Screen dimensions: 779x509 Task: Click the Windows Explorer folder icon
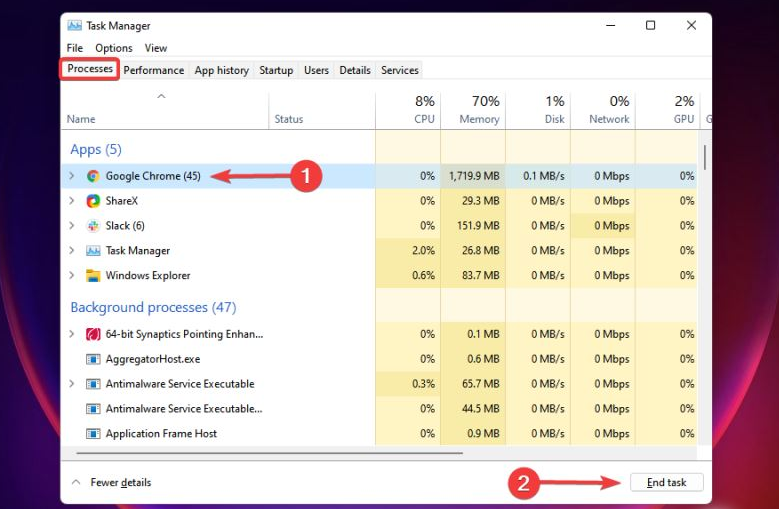tap(93, 275)
